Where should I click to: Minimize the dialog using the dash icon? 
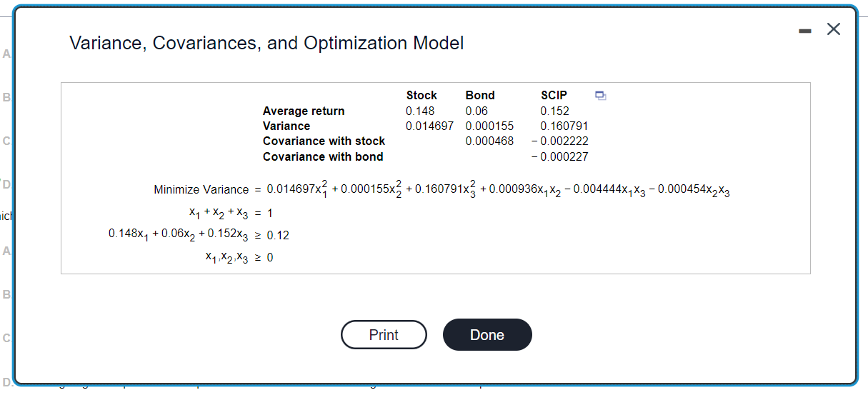(805, 31)
